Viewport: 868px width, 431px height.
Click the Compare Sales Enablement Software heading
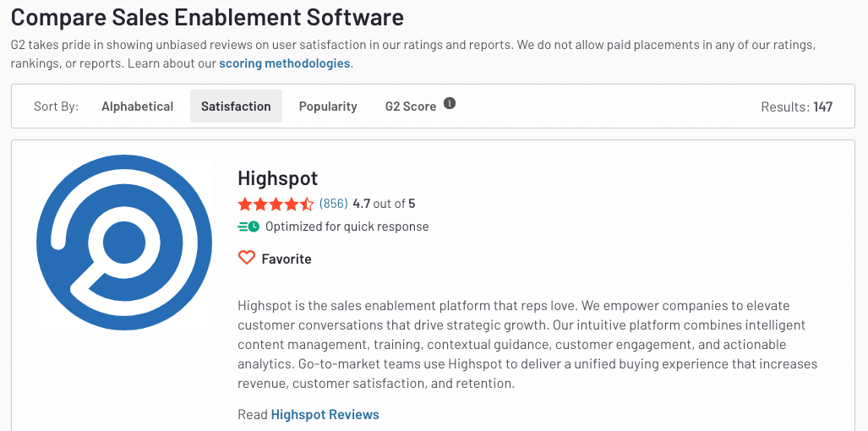tap(207, 18)
